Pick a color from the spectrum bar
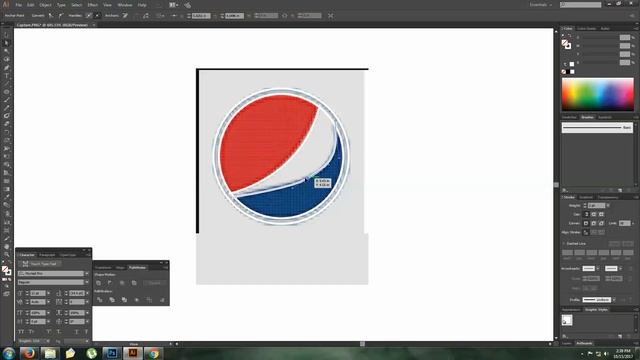 click(x=598, y=95)
